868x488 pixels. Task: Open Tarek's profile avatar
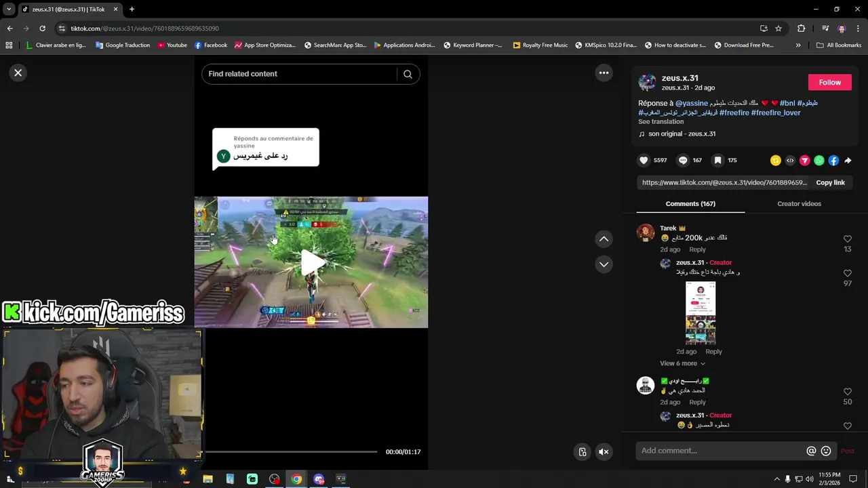click(x=646, y=232)
